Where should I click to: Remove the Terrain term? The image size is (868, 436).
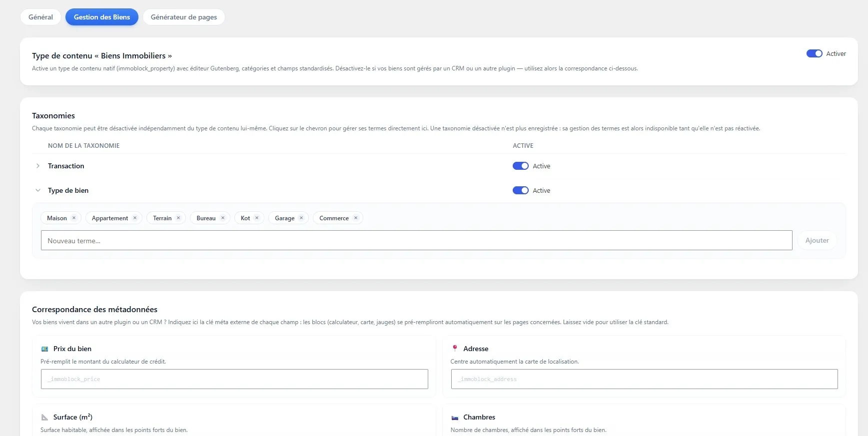coord(178,218)
